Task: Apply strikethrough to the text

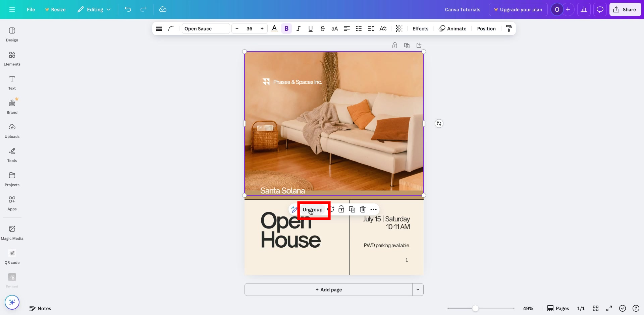Action: click(x=322, y=28)
